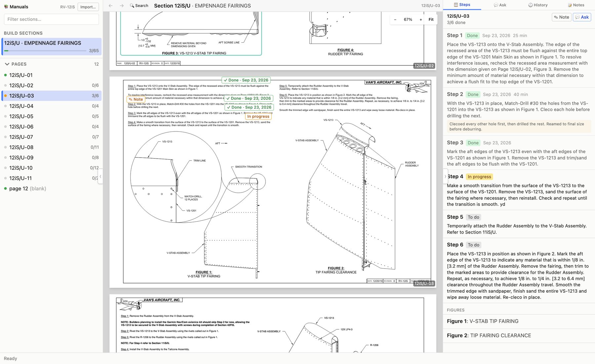The image size is (595, 364).
Task: Click the Step 1 heading
Action: (x=455, y=35)
